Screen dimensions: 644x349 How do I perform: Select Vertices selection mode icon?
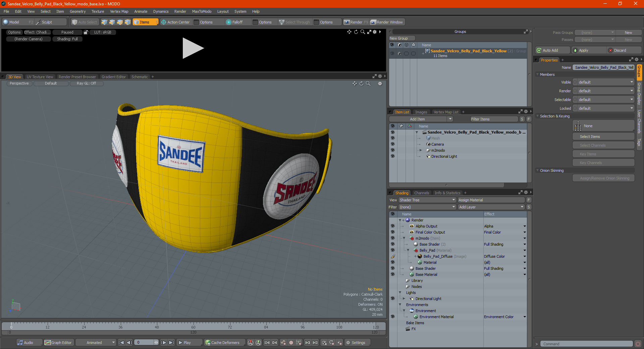click(104, 22)
